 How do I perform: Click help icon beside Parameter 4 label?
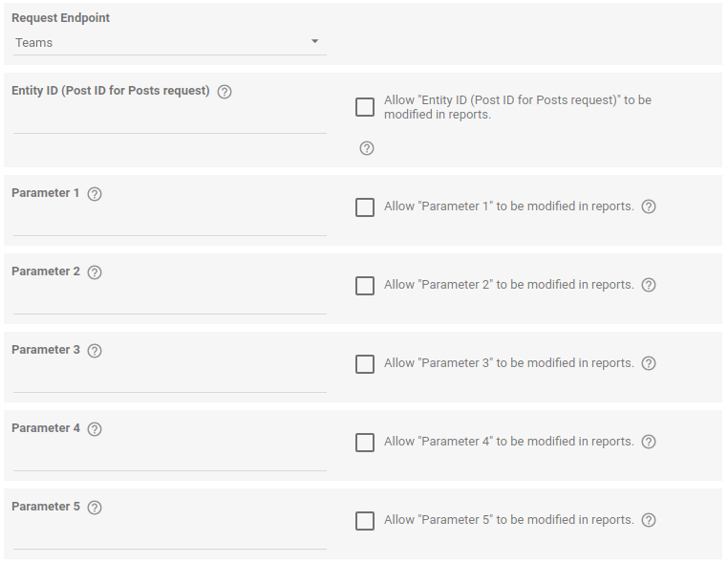(95, 429)
